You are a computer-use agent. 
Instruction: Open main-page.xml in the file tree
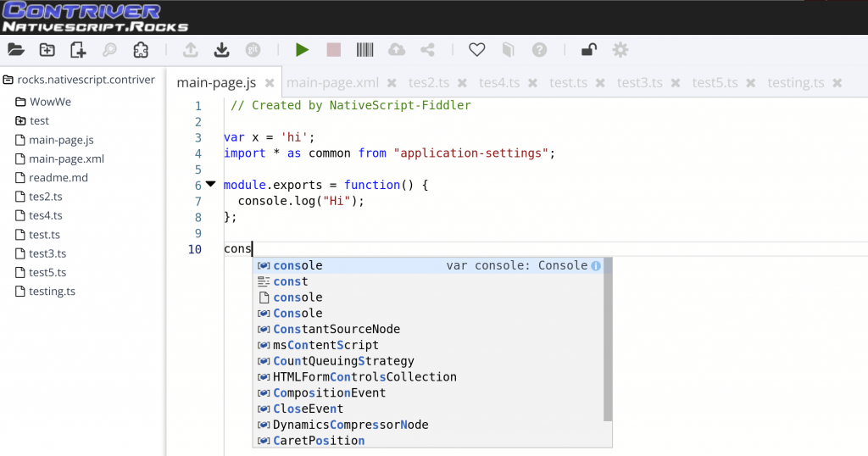pos(60,158)
